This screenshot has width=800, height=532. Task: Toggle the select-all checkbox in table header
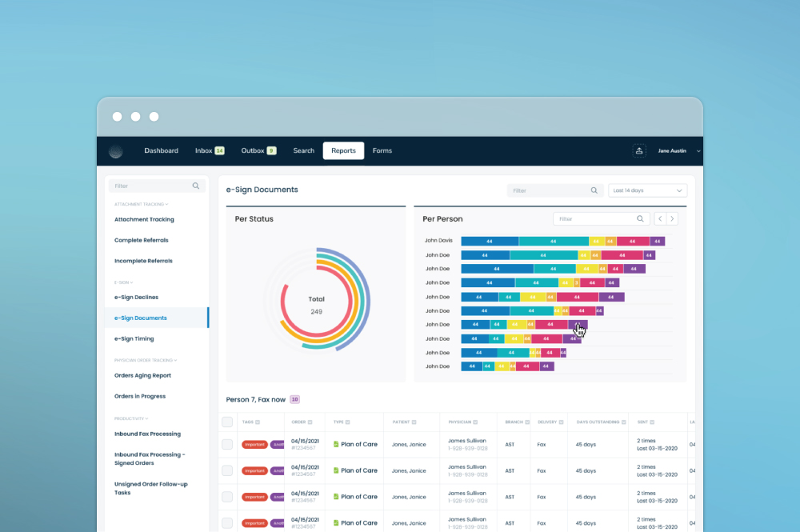coord(227,422)
